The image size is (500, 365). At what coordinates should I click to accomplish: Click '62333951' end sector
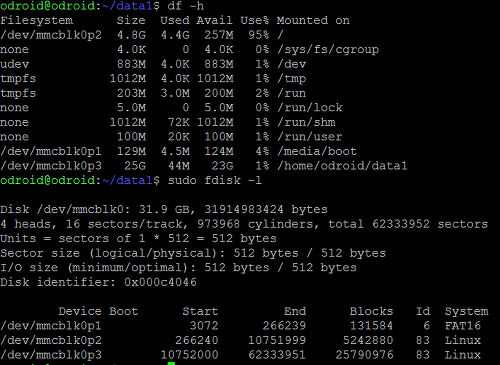[277, 355]
